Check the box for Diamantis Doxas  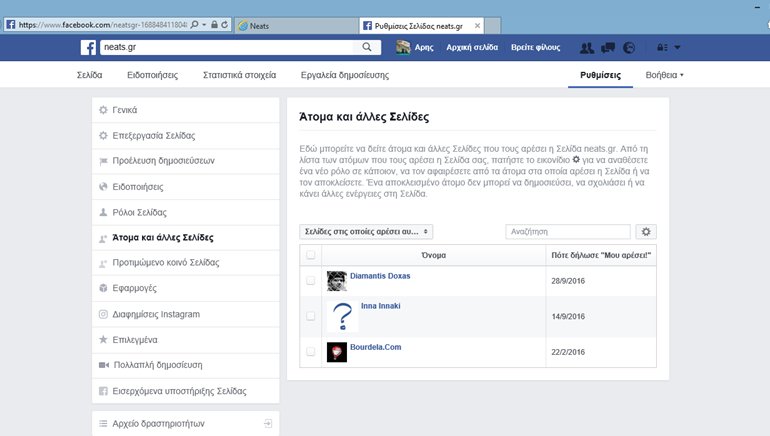[310, 280]
